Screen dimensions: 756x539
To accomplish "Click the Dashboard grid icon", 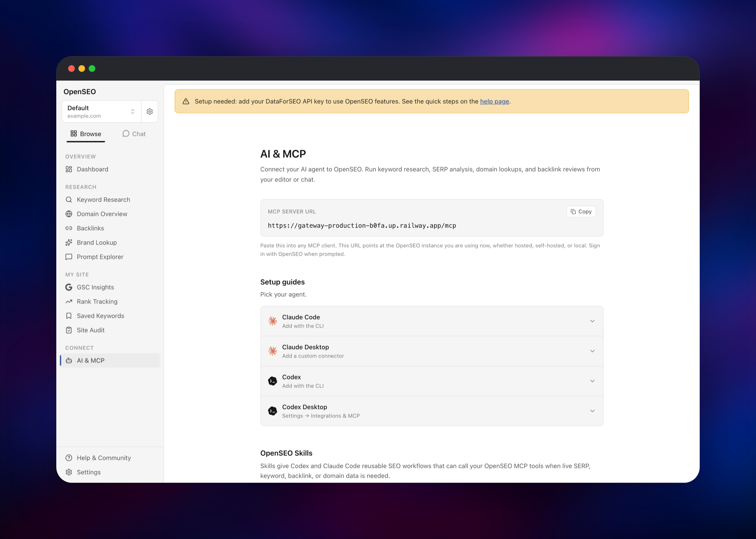I will [69, 169].
